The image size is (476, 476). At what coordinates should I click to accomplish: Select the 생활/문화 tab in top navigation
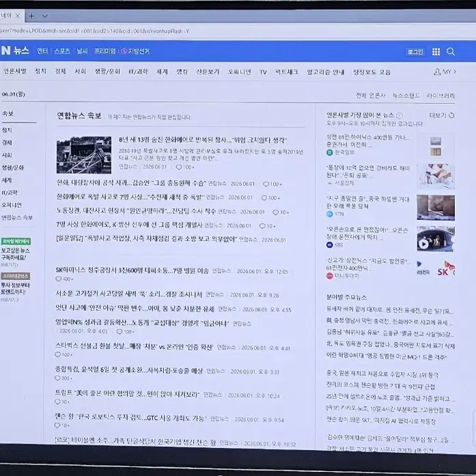coord(107,72)
